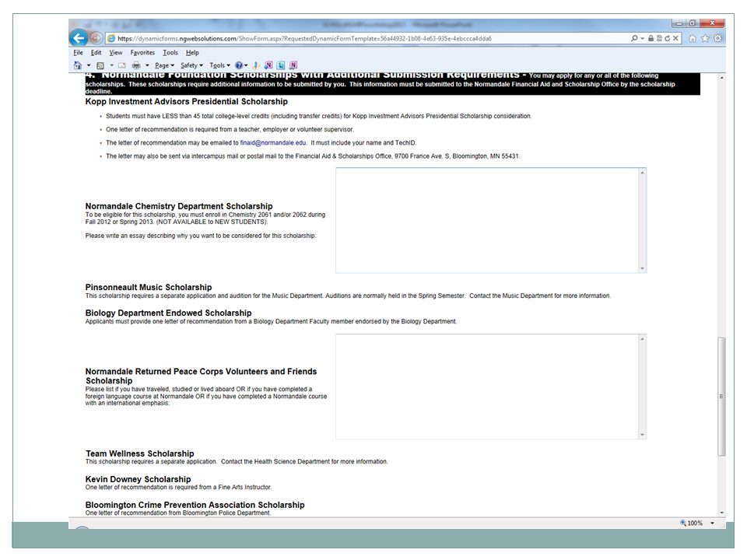Click the Peace Corps text area scroll down arrow
747x560 pixels.
click(x=642, y=434)
